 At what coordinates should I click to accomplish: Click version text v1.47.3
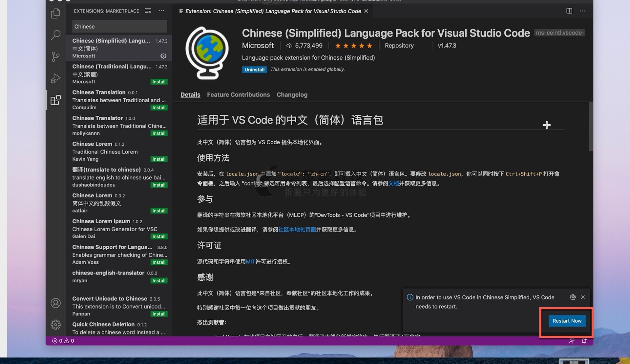(447, 46)
